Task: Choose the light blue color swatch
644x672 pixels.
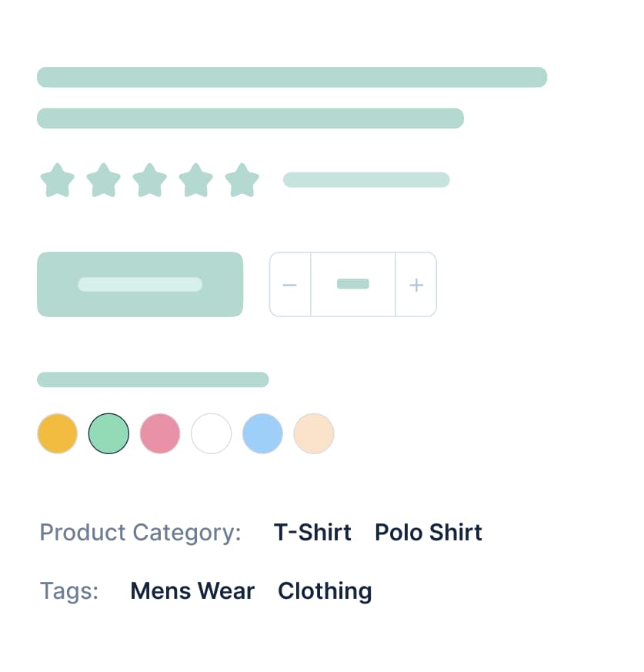Action: point(262,433)
